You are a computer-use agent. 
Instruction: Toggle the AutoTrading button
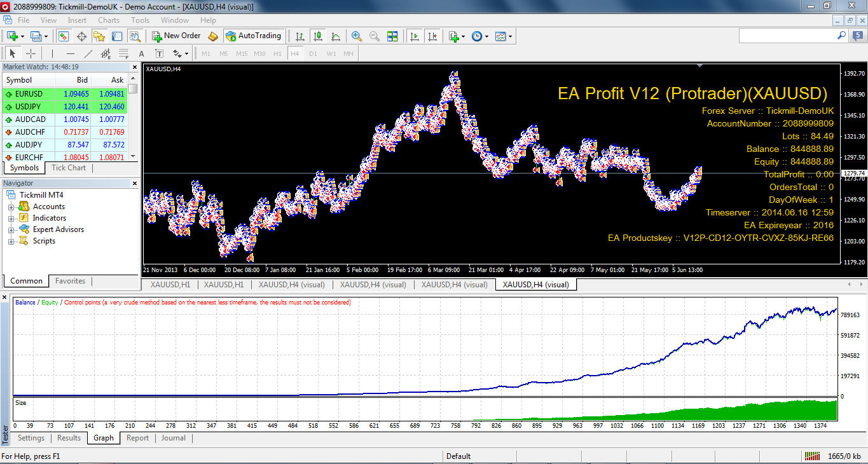[252, 36]
